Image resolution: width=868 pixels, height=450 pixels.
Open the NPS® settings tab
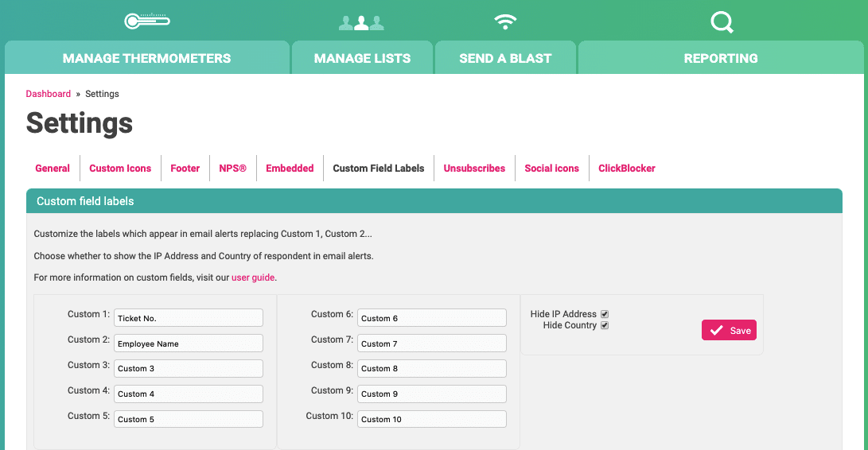pos(232,169)
